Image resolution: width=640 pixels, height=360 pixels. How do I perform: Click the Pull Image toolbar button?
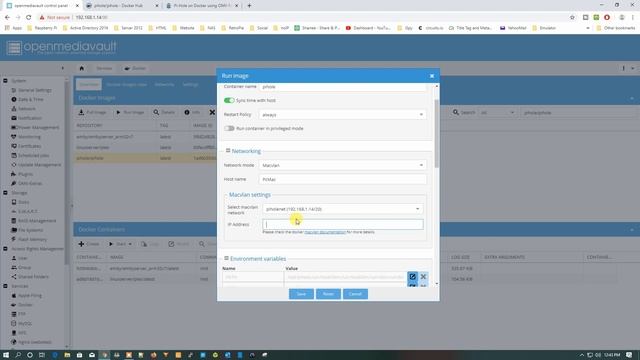click(92, 112)
